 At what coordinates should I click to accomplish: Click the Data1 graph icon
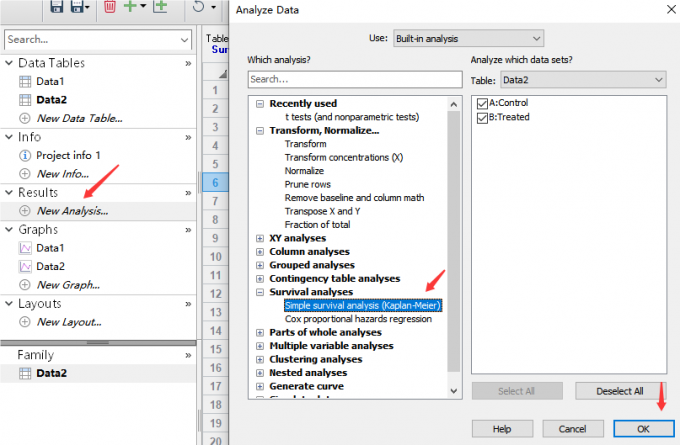pyautogui.click(x=25, y=248)
